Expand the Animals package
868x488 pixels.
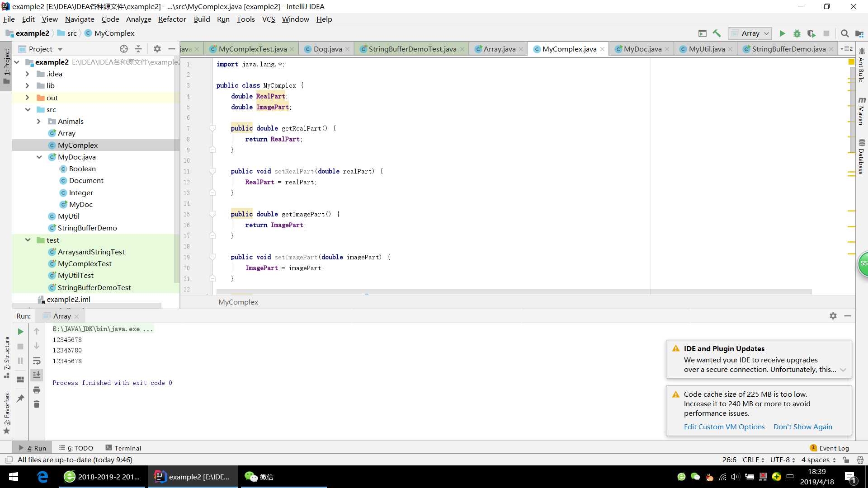tap(39, 122)
